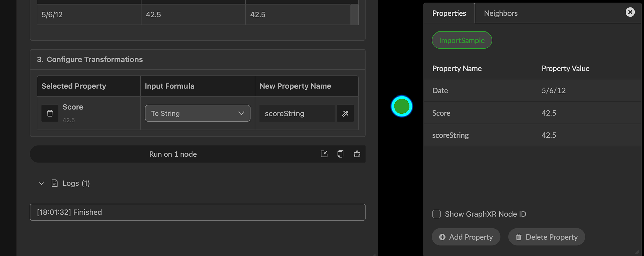
Task: Click the import arrow icon beside Run
Action: (x=324, y=154)
